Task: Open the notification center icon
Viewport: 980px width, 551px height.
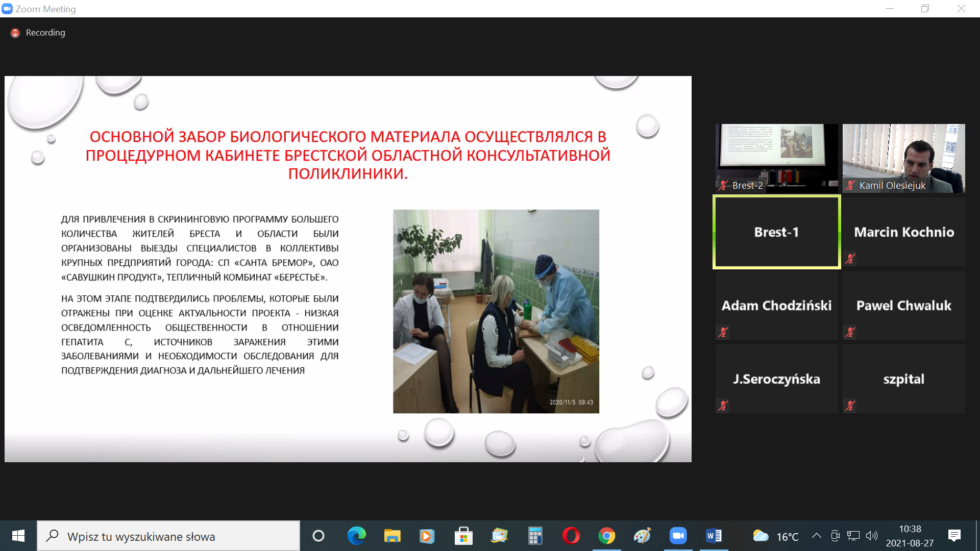Action: (954, 536)
